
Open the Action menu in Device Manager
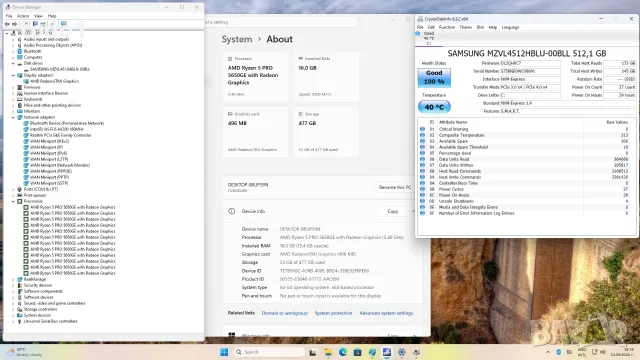pos(23,16)
